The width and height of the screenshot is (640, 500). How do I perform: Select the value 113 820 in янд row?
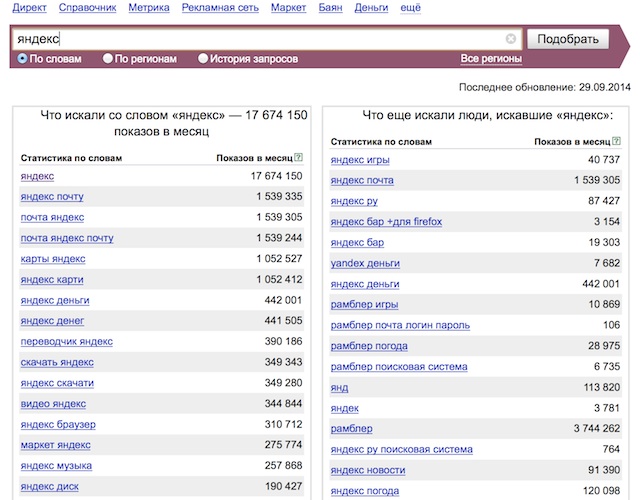pos(602,387)
